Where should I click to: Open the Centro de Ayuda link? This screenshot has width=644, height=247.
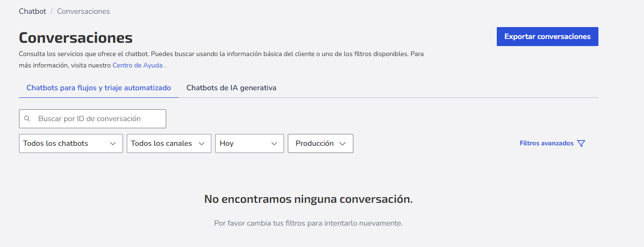point(137,66)
